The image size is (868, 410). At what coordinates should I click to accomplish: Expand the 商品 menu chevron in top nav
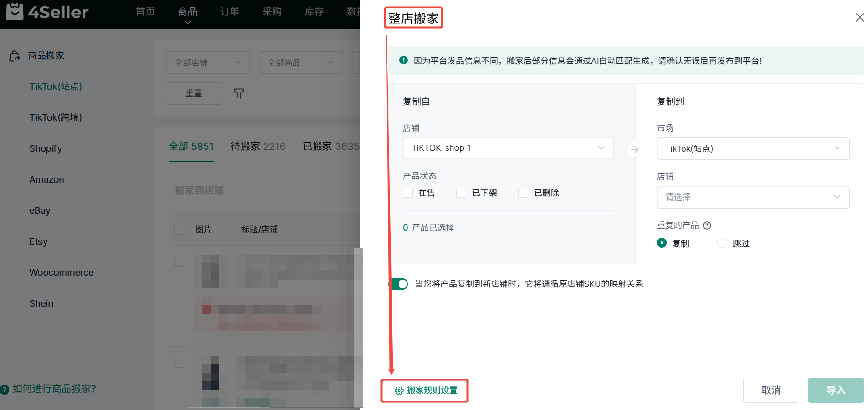pyautogui.click(x=187, y=23)
